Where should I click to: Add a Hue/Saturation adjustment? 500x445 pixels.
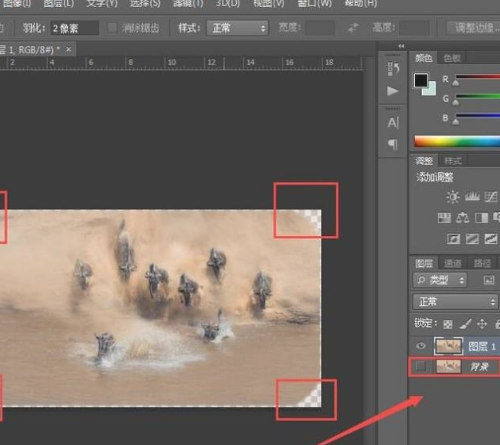pos(444,218)
